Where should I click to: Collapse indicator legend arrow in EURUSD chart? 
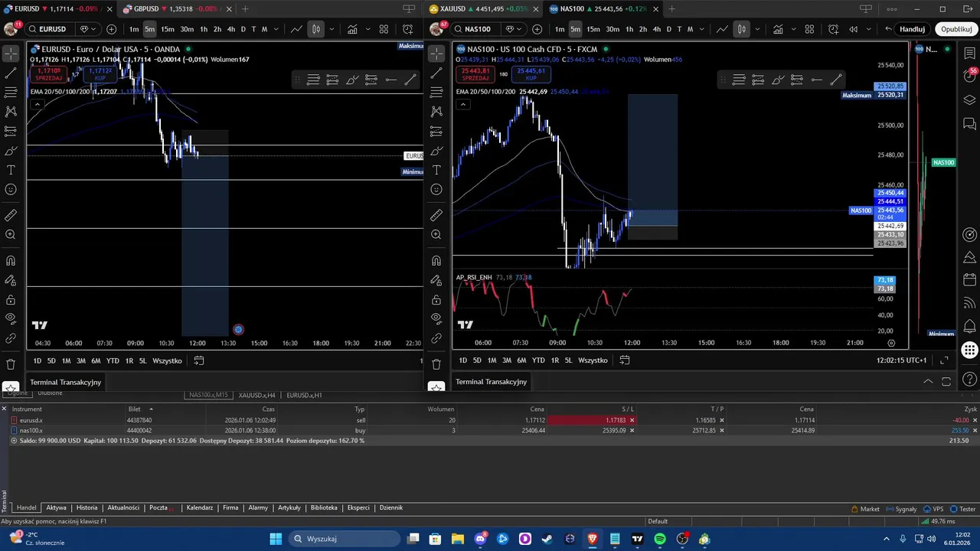tap(36, 105)
